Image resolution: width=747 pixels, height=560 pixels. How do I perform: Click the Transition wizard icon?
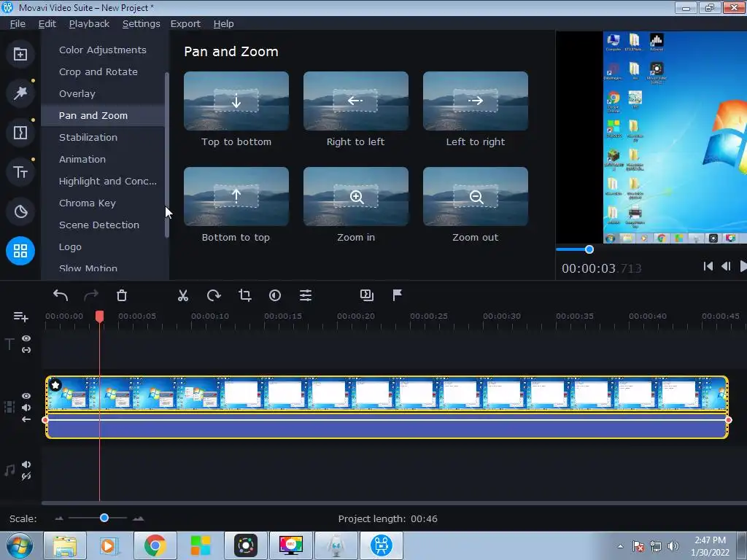click(367, 296)
